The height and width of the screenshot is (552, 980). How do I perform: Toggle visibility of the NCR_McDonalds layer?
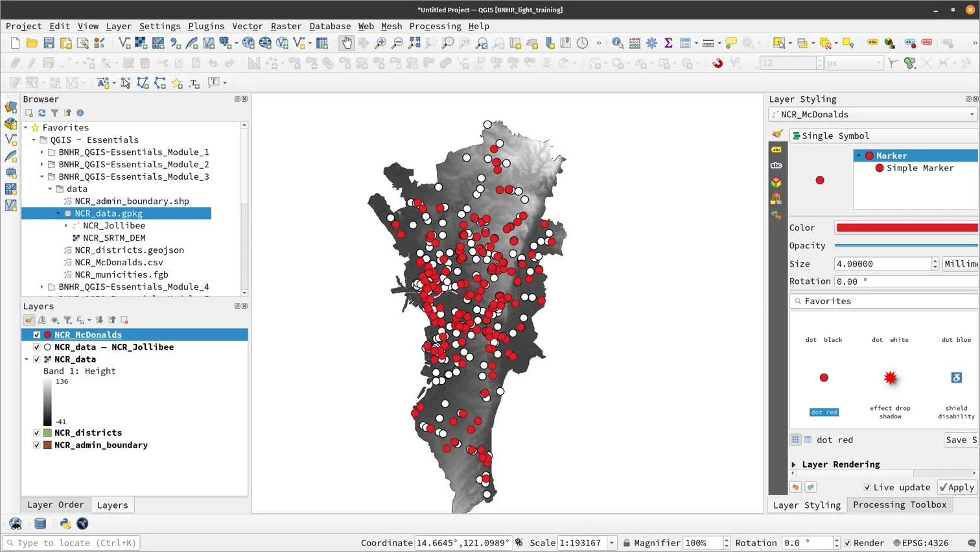37,335
